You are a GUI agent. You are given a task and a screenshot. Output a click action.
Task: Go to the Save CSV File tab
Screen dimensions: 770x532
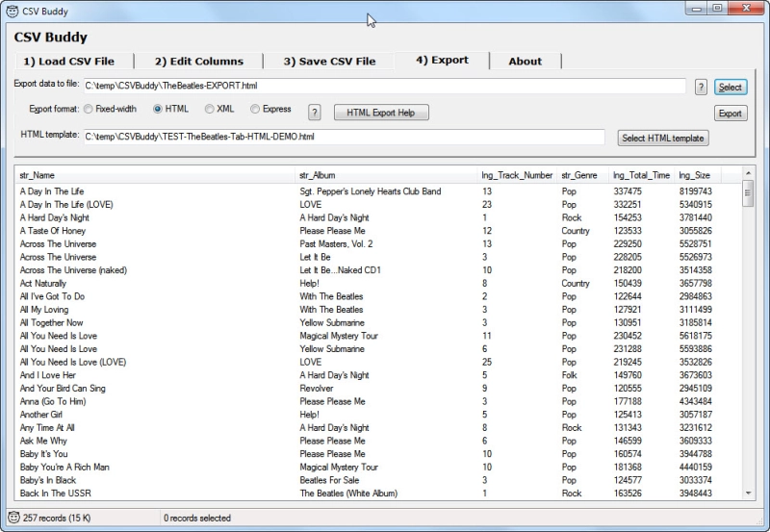point(329,62)
